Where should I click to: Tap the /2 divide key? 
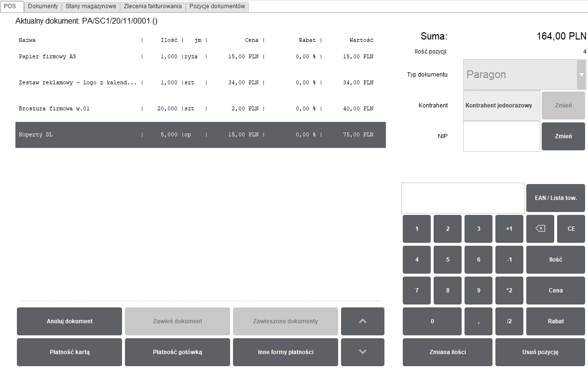click(509, 321)
